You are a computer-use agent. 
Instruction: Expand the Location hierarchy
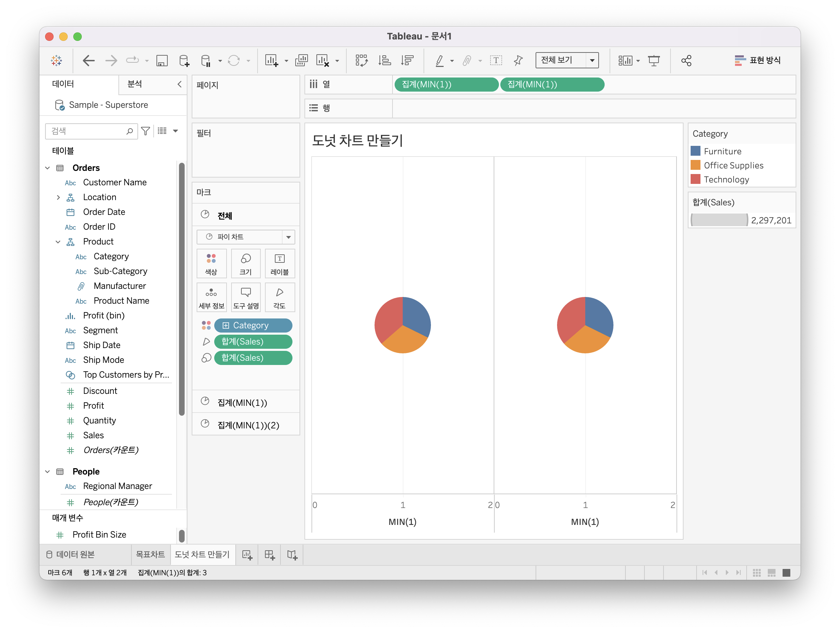pos(58,197)
